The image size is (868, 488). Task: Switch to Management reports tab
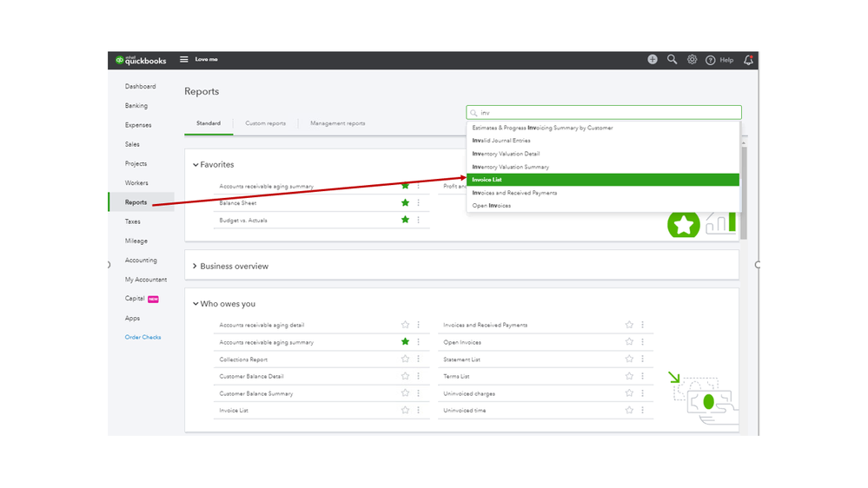pyautogui.click(x=337, y=123)
